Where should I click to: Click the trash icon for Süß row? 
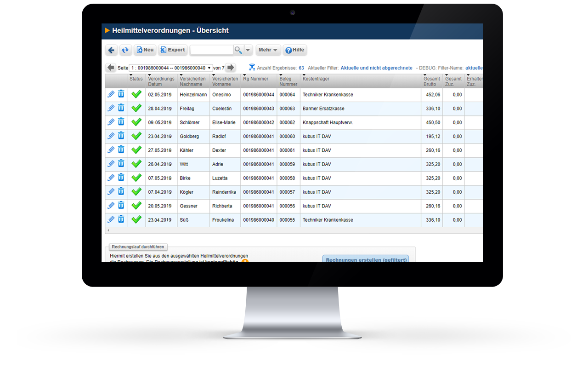[x=121, y=219]
